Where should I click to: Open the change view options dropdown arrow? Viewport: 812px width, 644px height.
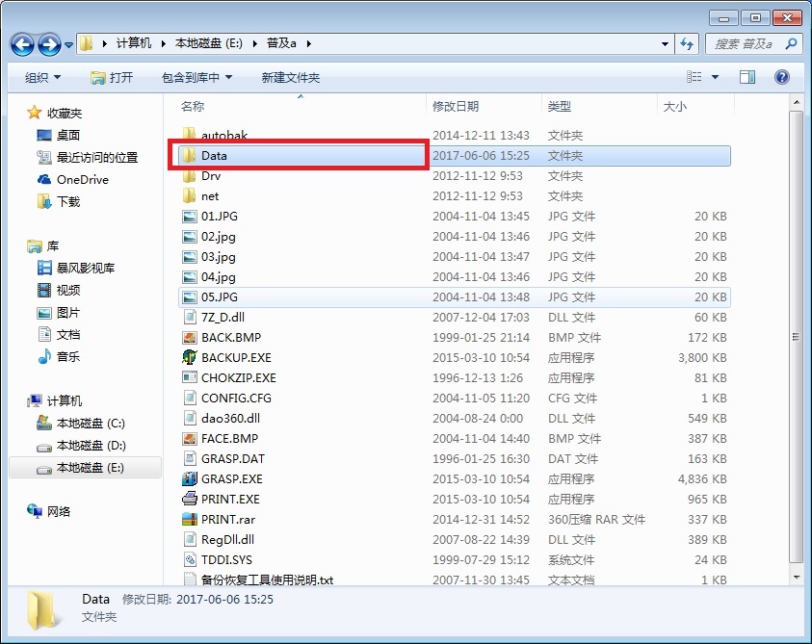point(715,77)
